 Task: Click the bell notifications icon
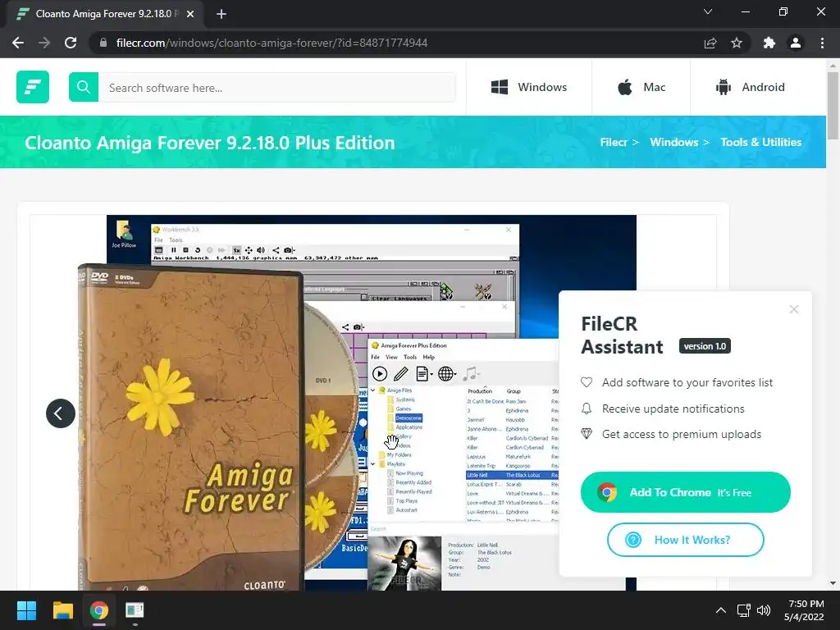[x=587, y=409]
